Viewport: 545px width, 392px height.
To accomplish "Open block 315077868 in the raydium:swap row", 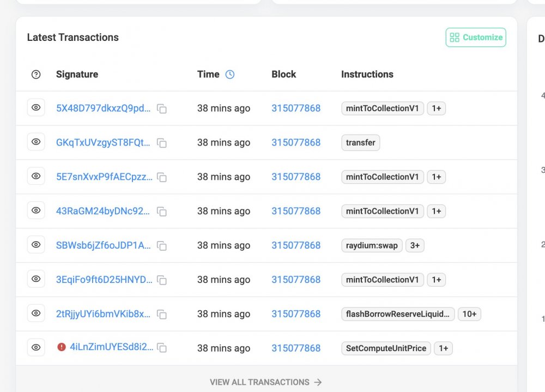I will [x=296, y=245].
